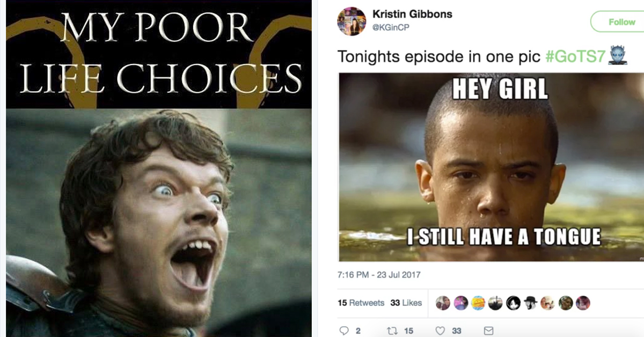Click the @KGinCP handle

click(391, 27)
